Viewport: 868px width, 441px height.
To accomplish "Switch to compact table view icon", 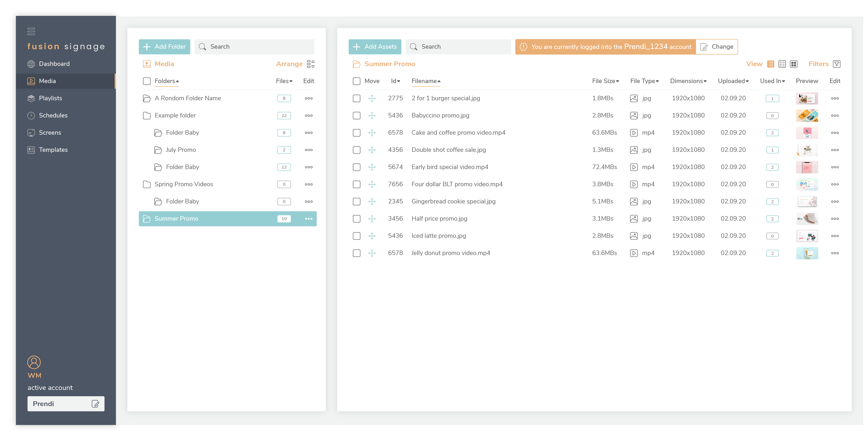I will click(782, 64).
